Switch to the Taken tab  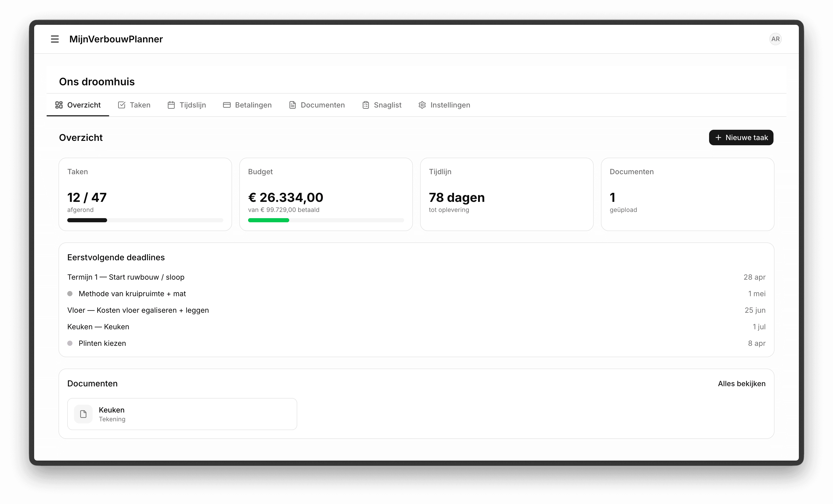pos(140,105)
